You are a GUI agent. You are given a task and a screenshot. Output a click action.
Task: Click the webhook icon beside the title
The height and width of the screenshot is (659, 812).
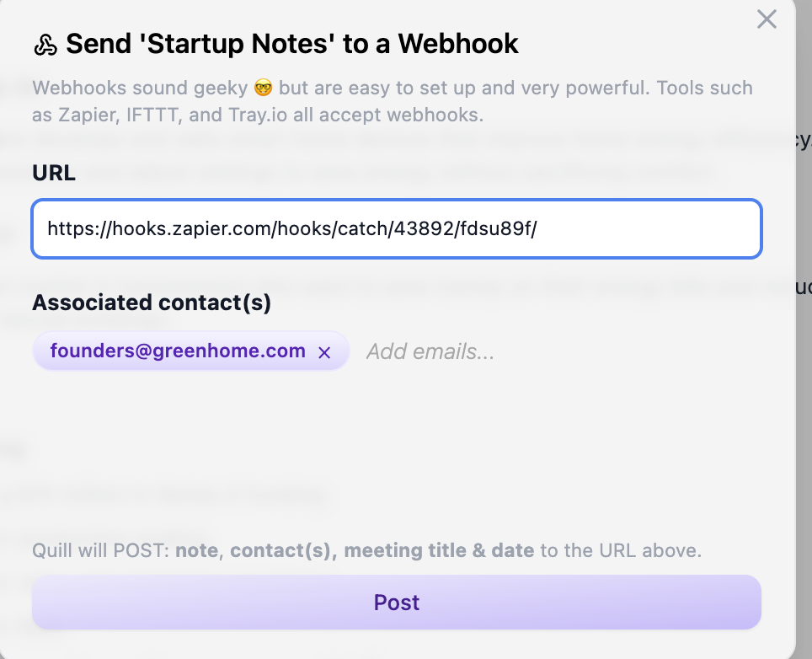click(x=45, y=45)
